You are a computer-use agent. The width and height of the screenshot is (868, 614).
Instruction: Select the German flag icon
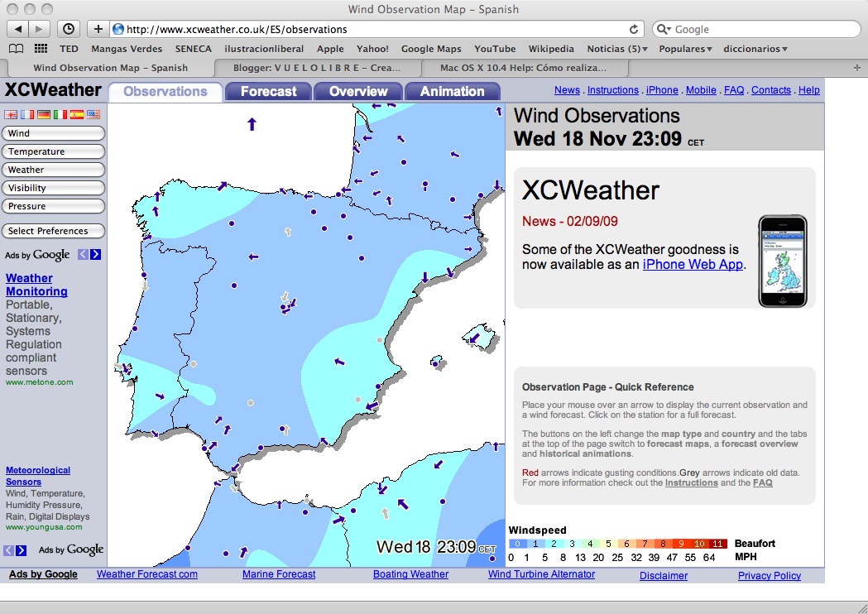click(44, 114)
